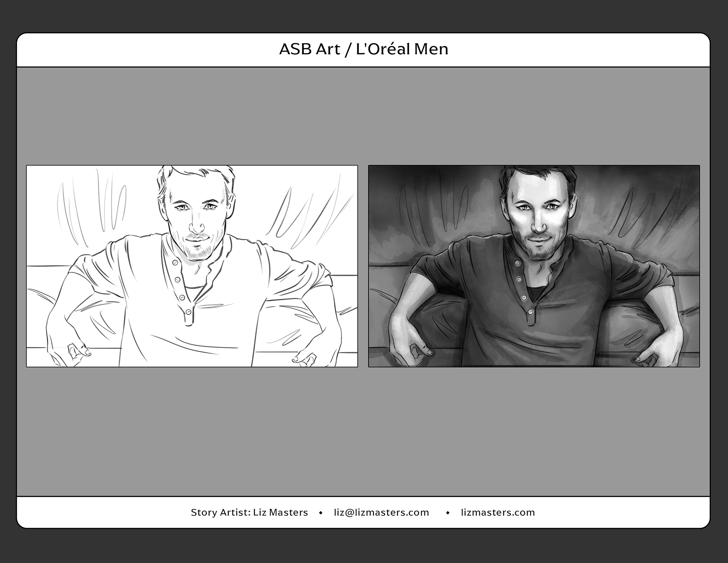728x563 pixels.
Task: Click the word 'Men' in the title
Action: coord(431,49)
